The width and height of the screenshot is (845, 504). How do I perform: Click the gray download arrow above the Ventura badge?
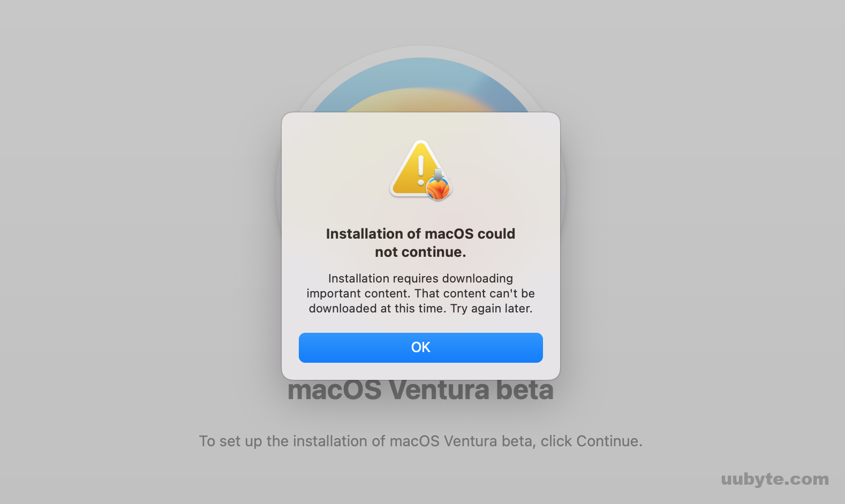point(438,174)
